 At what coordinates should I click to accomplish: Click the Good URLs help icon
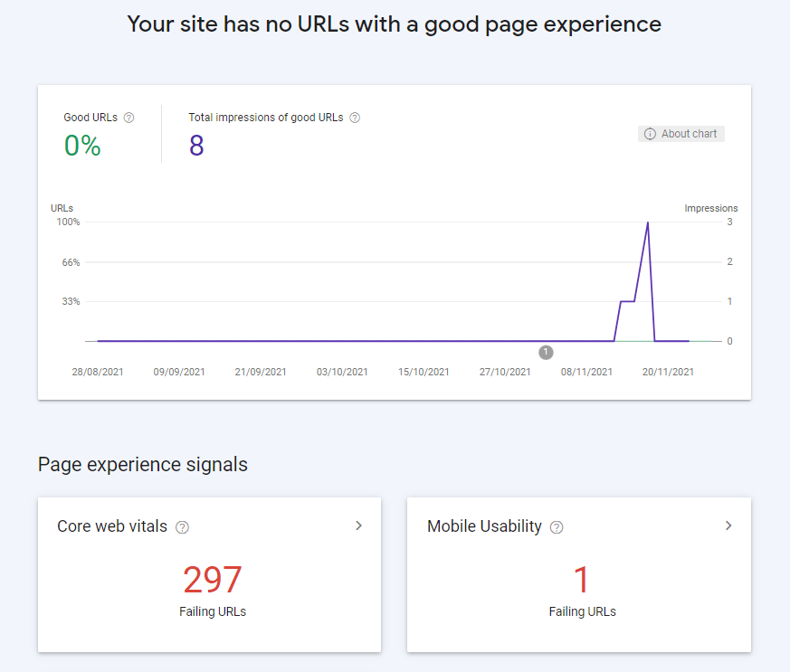click(129, 118)
